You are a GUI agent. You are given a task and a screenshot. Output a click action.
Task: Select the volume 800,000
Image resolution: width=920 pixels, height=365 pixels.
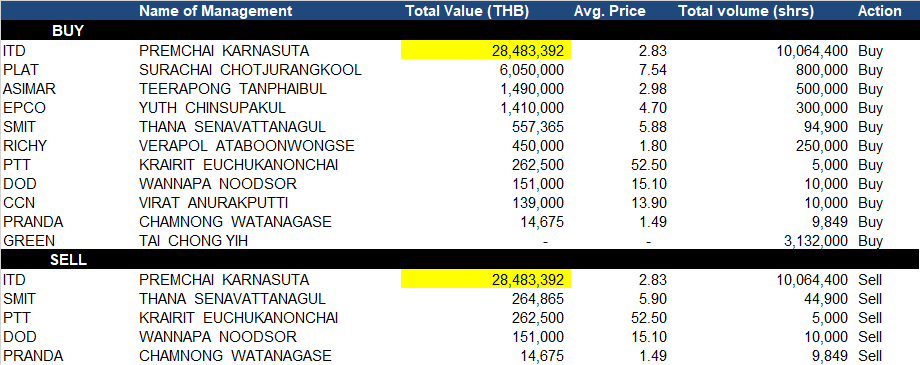[x=821, y=70]
